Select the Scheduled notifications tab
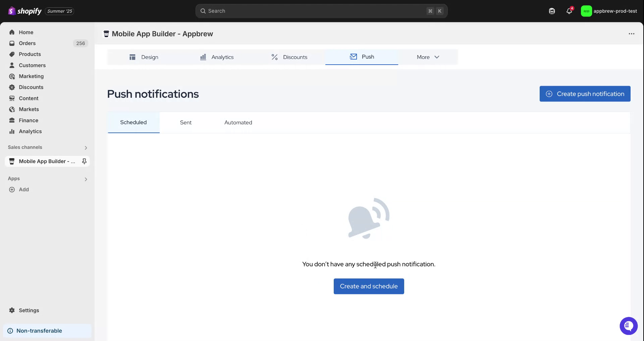This screenshot has height=341, width=644. pyautogui.click(x=133, y=123)
